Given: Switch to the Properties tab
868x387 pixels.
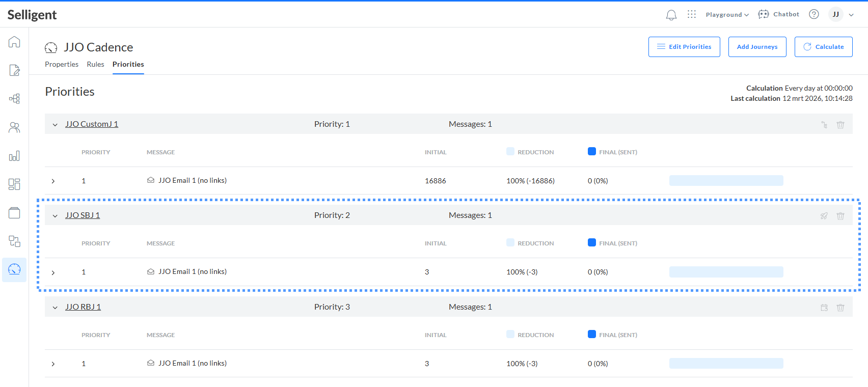Looking at the screenshot, I should point(62,64).
